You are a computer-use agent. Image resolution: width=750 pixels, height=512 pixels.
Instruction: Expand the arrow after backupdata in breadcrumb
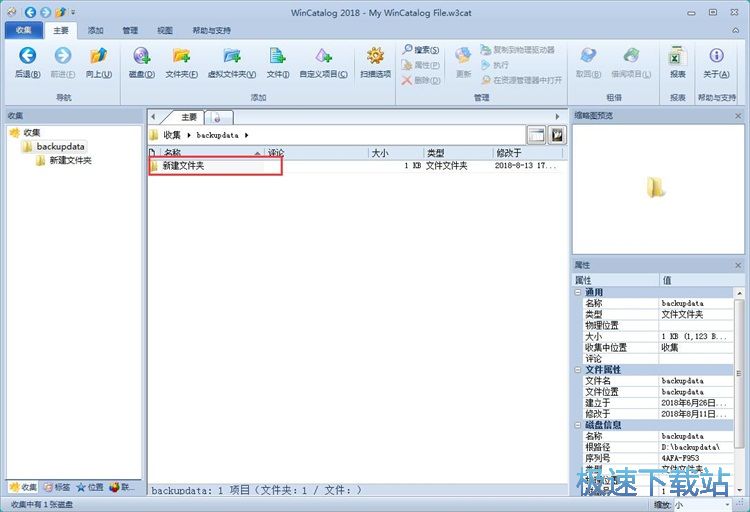click(x=246, y=135)
